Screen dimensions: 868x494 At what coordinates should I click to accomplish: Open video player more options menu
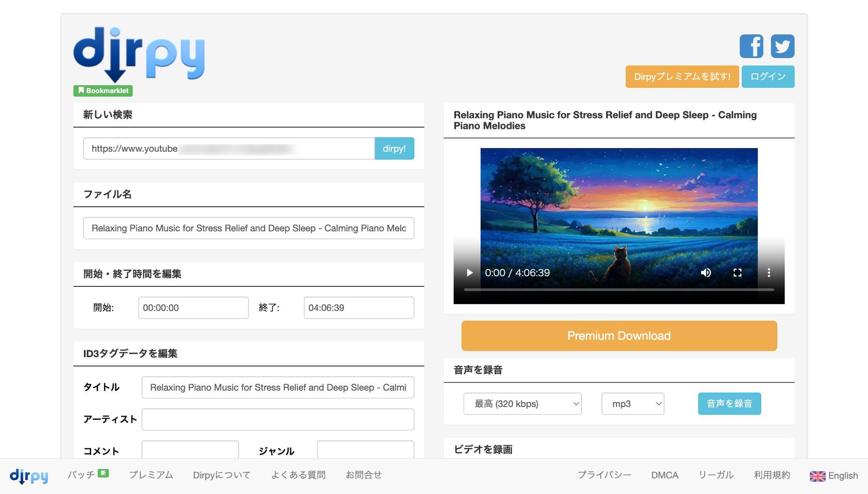click(769, 273)
